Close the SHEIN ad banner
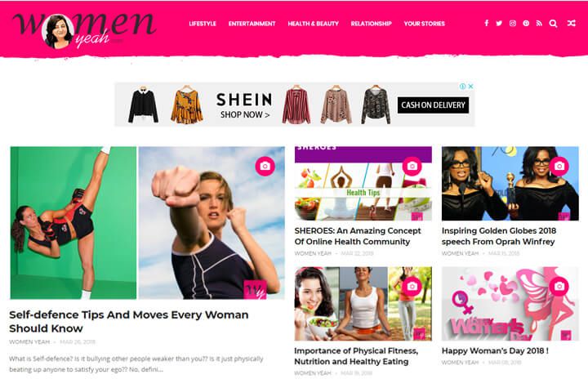 coord(470,87)
